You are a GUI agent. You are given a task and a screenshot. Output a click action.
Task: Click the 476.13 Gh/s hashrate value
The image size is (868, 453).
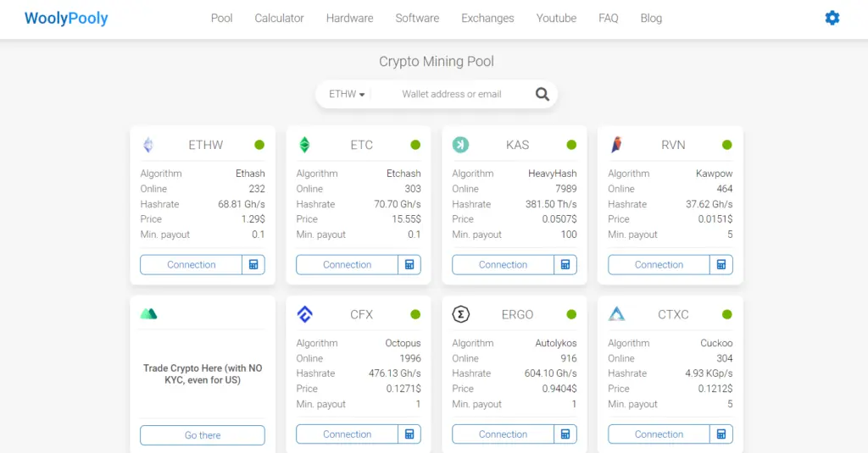(x=395, y=373)
